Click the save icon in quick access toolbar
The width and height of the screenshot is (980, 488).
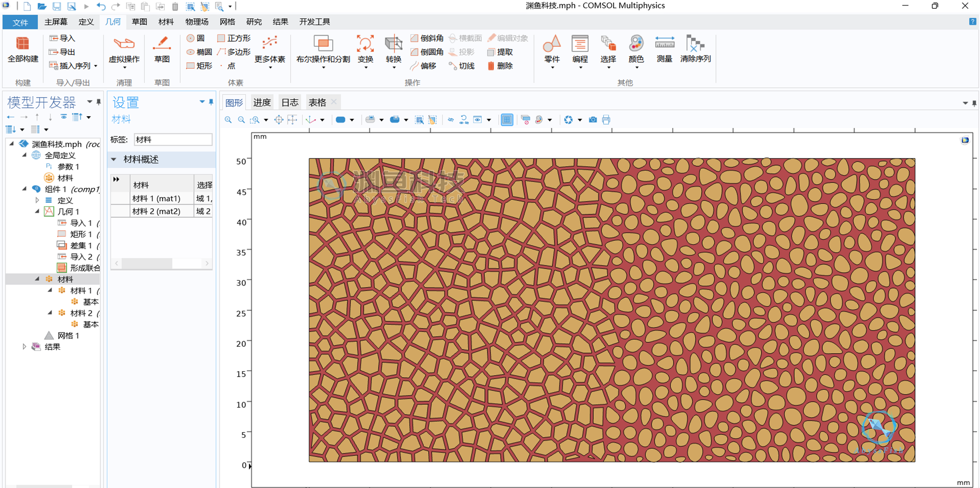pos(57,6)
